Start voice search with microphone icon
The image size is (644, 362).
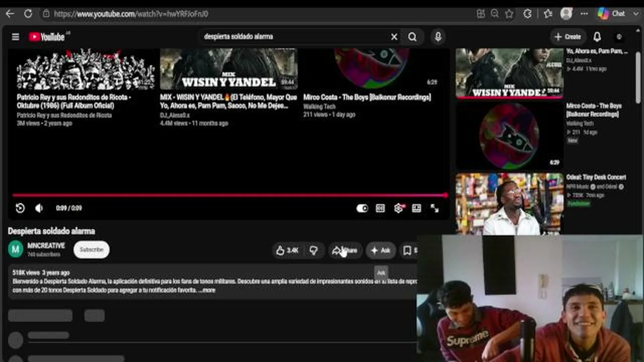[x=438, y=37]
